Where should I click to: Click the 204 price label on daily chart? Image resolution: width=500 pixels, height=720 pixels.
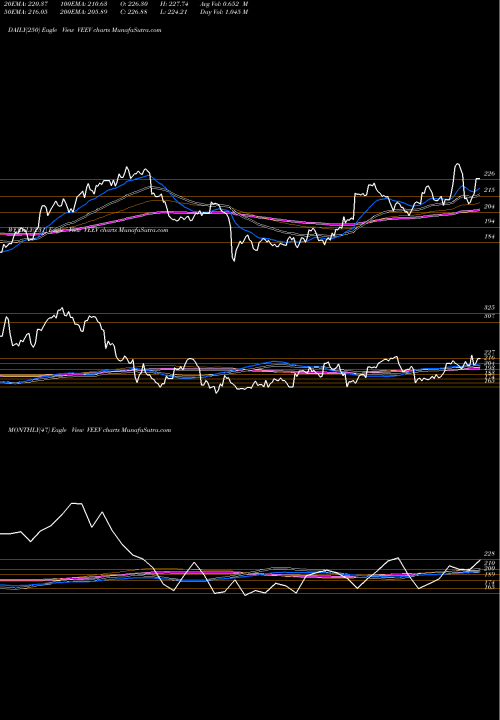tap(489, 206)
